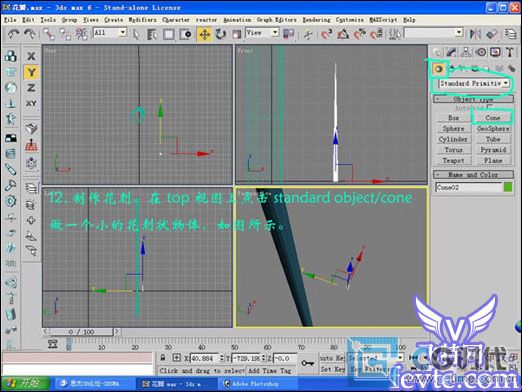Image resolution: width=522 pixels, height=392 pixels.
Task: Open the Edit menu
Action: [28, 20]
